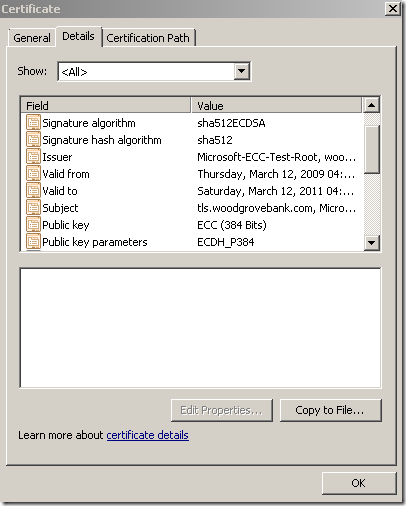Click the Copy to File... button

(x=330, y=410)
